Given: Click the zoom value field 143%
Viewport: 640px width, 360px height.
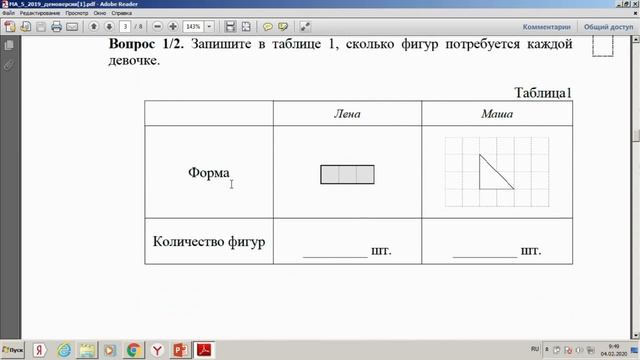Looking at the screenshot, I should coord(193,27).
